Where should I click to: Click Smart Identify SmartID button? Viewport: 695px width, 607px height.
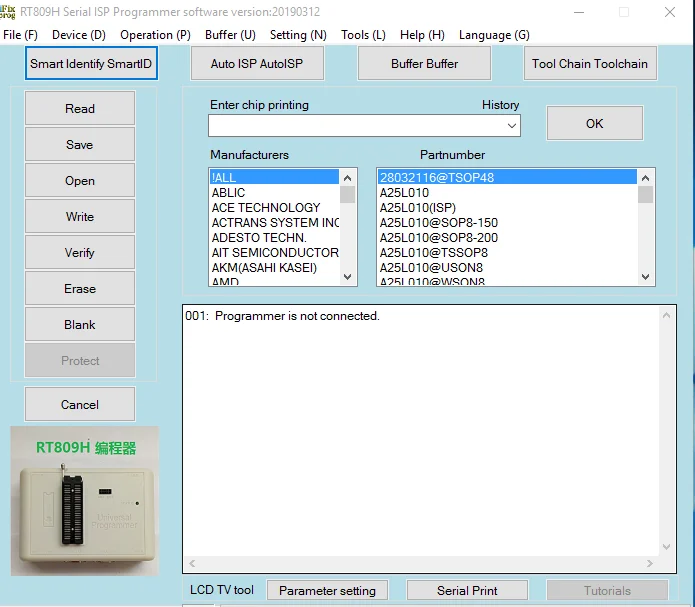(91, 63)
